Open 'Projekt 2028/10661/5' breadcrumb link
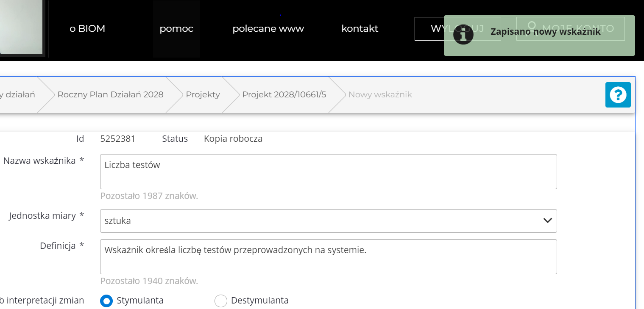The width and height of the screenshot is (644, 309). tap(284, 94)
